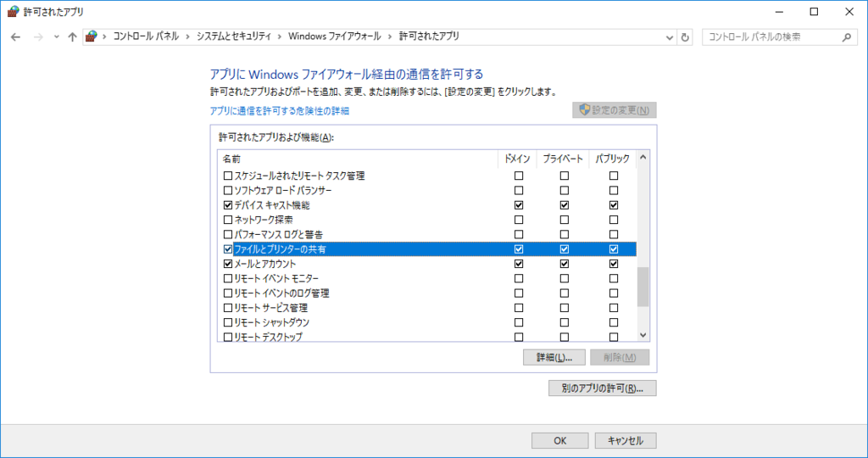Toggle ネットワーク探索 private checkbox

(564, 220)
